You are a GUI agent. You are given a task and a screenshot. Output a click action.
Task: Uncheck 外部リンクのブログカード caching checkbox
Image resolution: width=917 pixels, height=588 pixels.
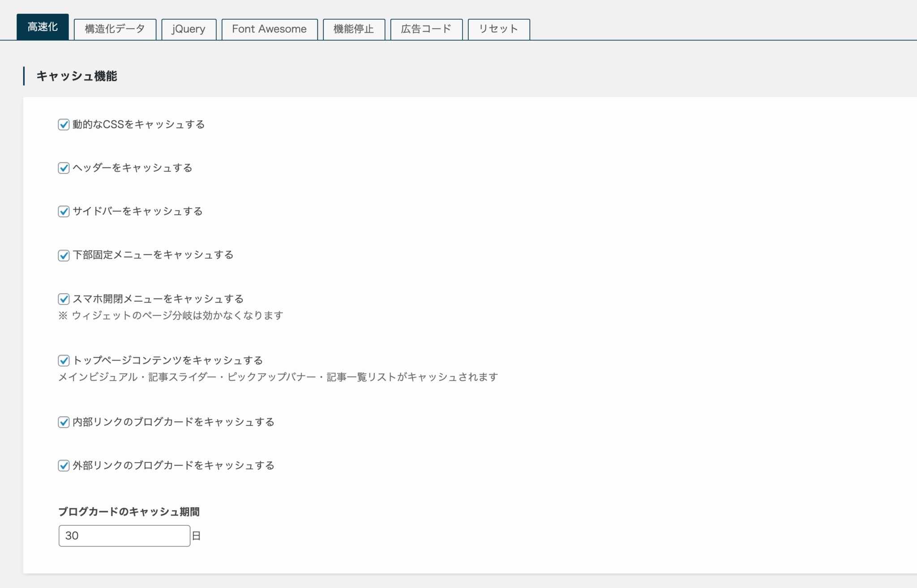[x=64, y=466]
